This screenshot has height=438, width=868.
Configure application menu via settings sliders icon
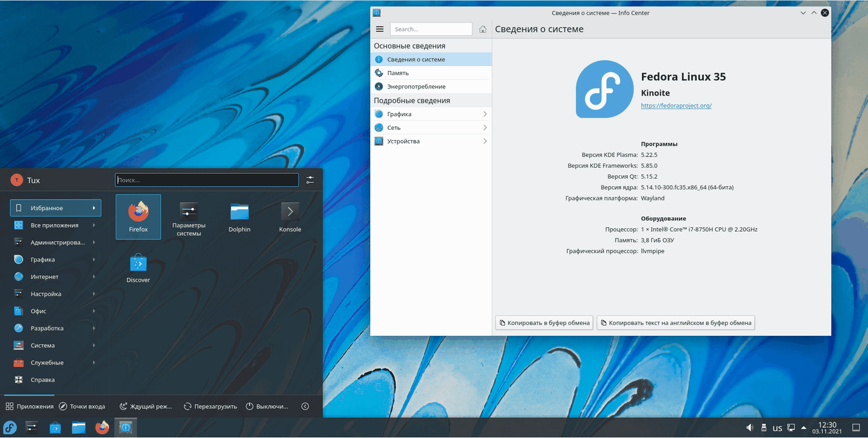tap(310, 180)
